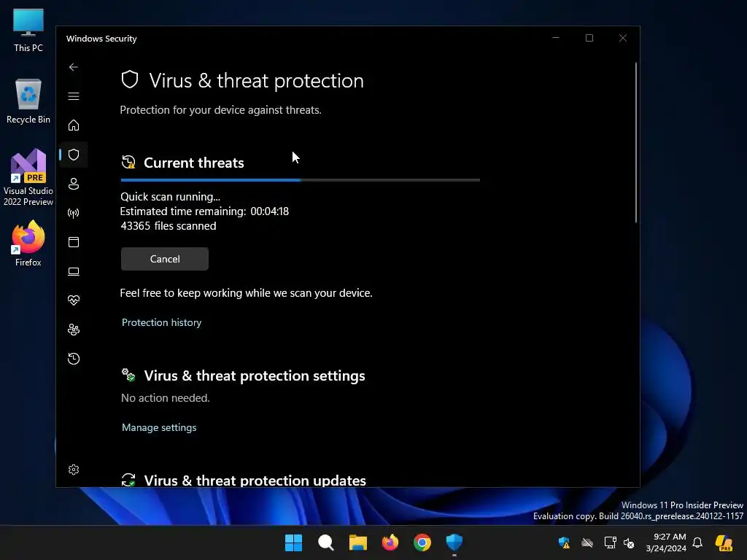Click the quick scan progress bar

(x=300, y=180)
